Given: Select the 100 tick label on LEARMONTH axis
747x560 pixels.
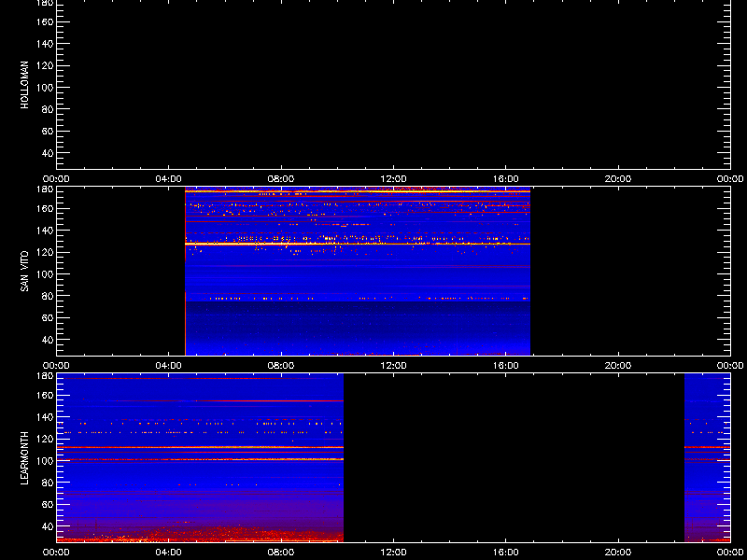Looking at the screenshot, I should pyautogui.click(x=45, y=461).
